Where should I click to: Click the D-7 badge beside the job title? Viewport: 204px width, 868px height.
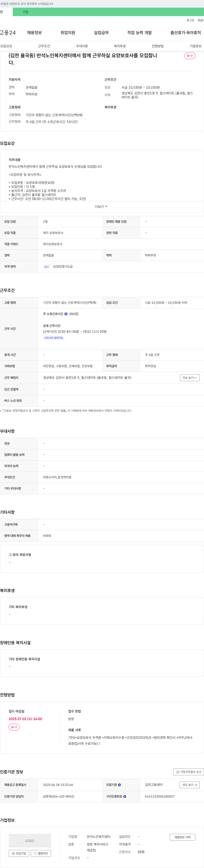[x=190, y=56]
